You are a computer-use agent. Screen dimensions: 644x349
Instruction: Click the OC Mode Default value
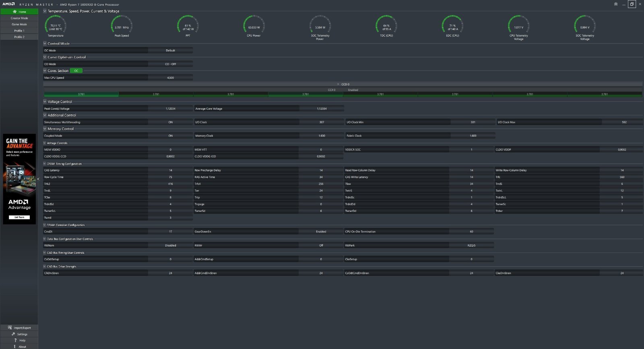pos(170,51)
